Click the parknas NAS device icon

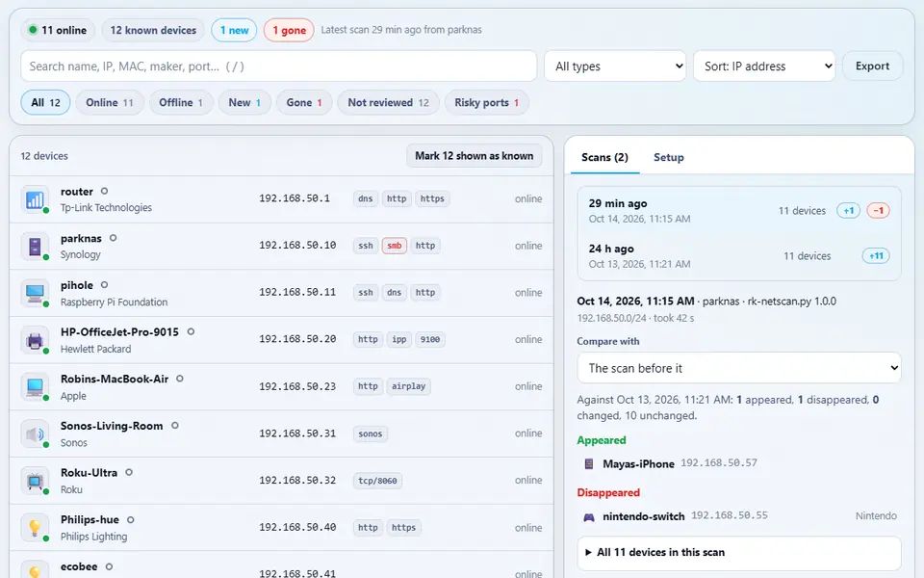(x=35, y=246)
